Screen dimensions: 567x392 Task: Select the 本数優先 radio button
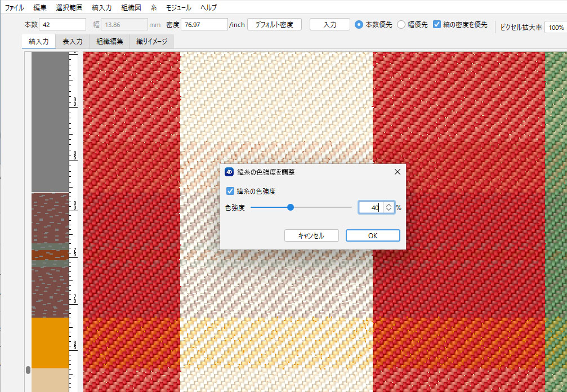(x=359, y=25)
